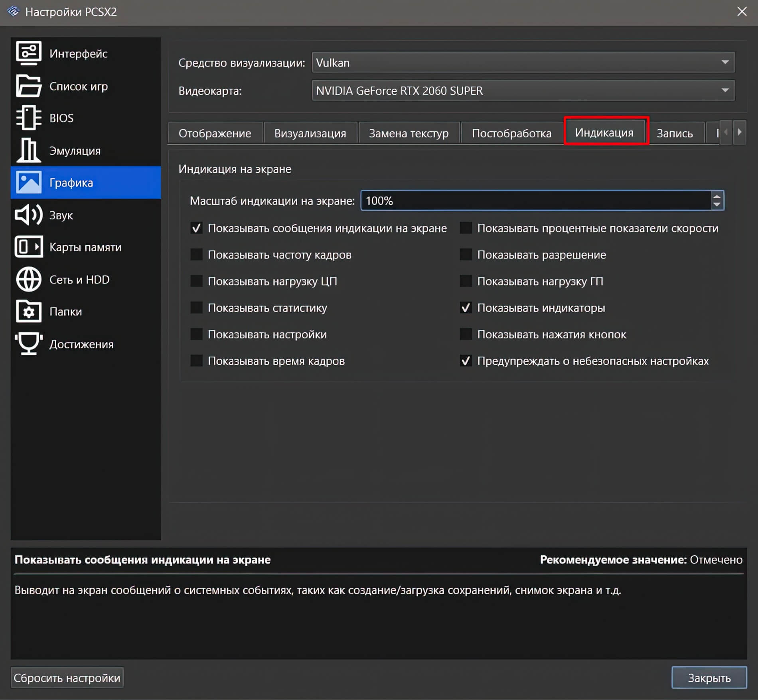Screen dimensions: 758x700
Task: Select the BIOS chip icon
Action: [28, 118]
